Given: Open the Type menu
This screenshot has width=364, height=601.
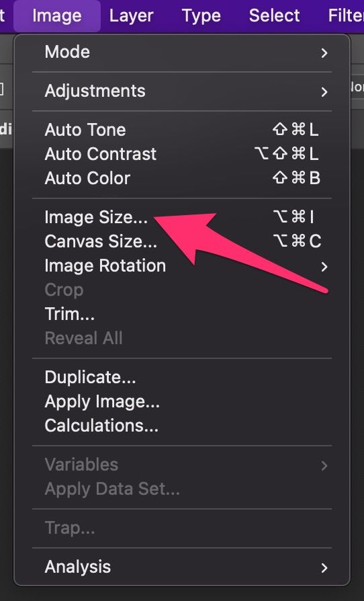Looking at the screenshot, I should point(201,16).
